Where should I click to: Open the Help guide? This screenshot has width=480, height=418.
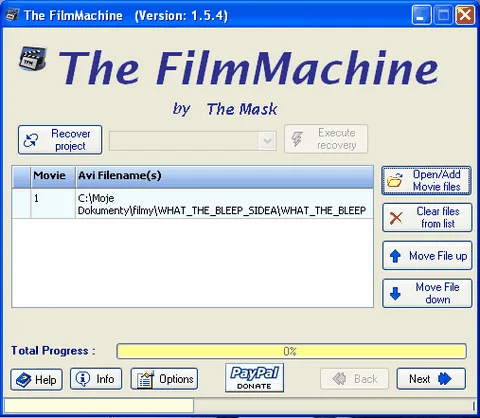[x=36, y=379]
